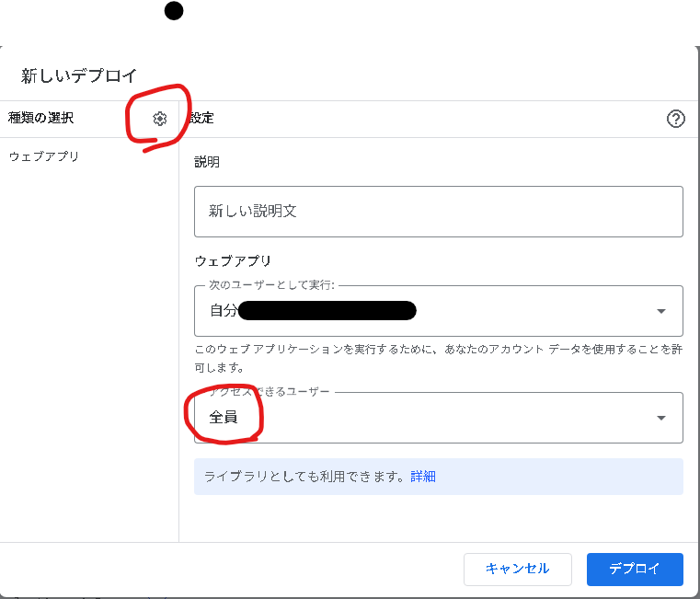
Task: Click the 説明 label above the text field
Action: (x=207, y=162)
